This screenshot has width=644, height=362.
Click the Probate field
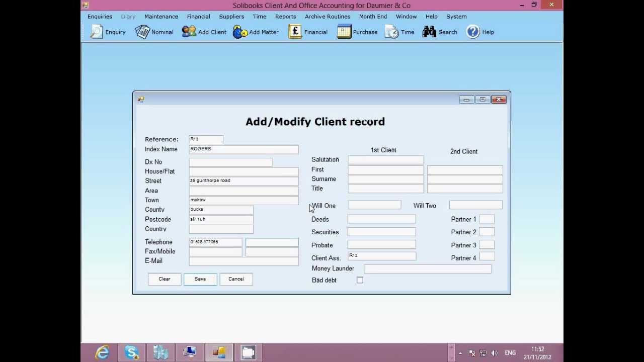pos(382,245)
